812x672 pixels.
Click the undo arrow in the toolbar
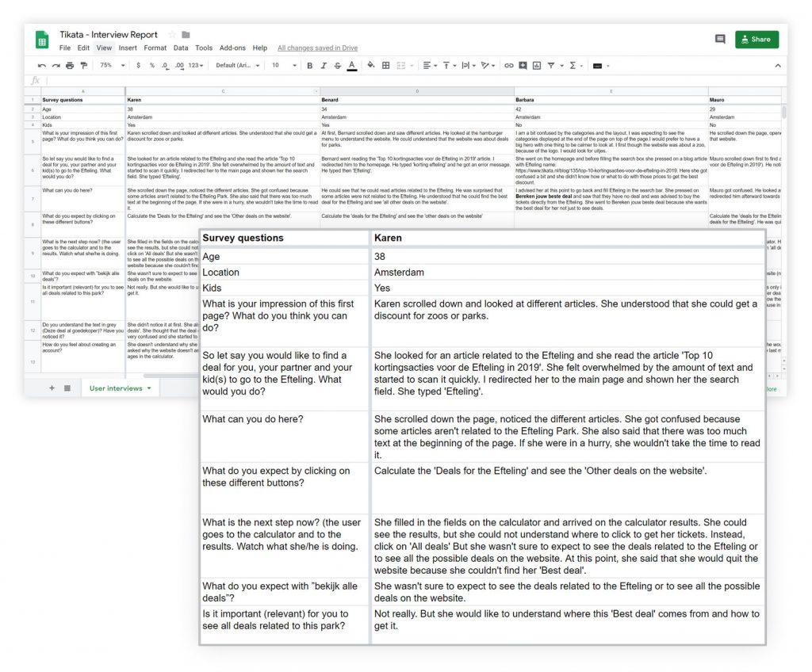pyautogui.click(x=41, y=65)
